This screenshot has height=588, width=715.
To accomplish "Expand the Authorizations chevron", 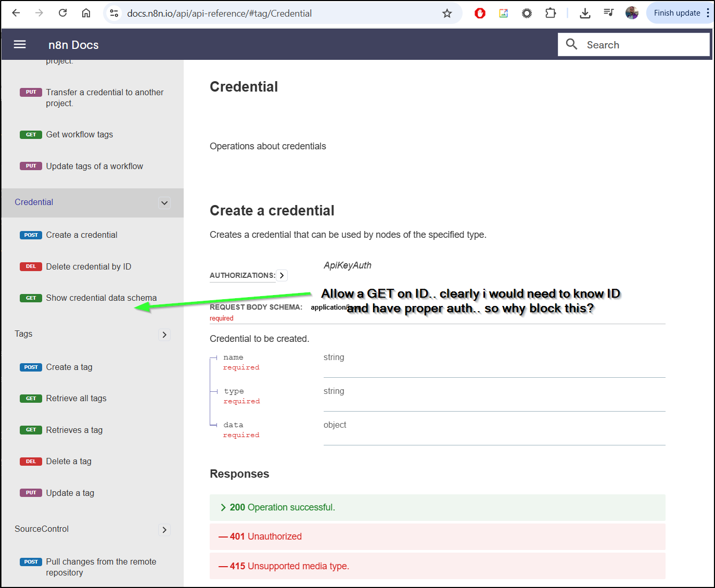I will (282, 275).
